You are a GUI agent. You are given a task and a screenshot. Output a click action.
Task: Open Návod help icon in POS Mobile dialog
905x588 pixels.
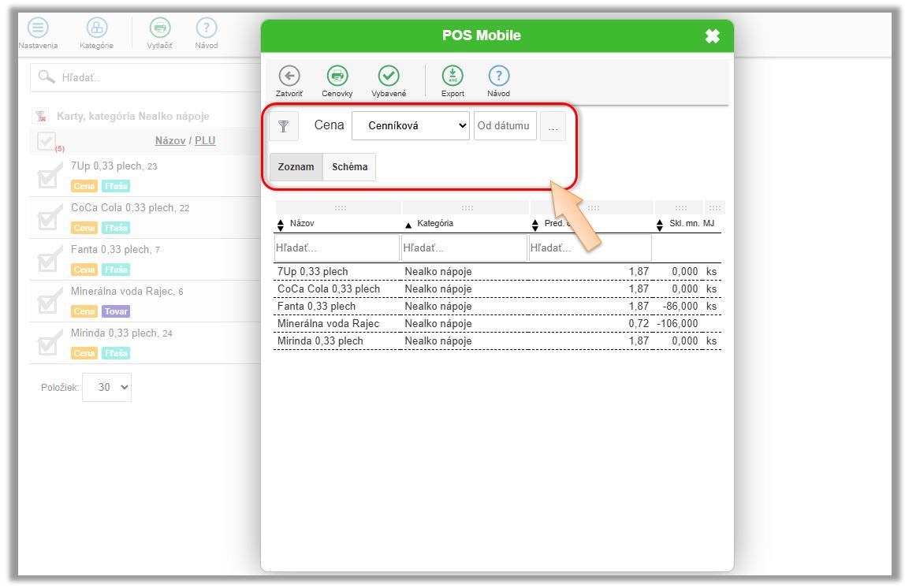498,76
